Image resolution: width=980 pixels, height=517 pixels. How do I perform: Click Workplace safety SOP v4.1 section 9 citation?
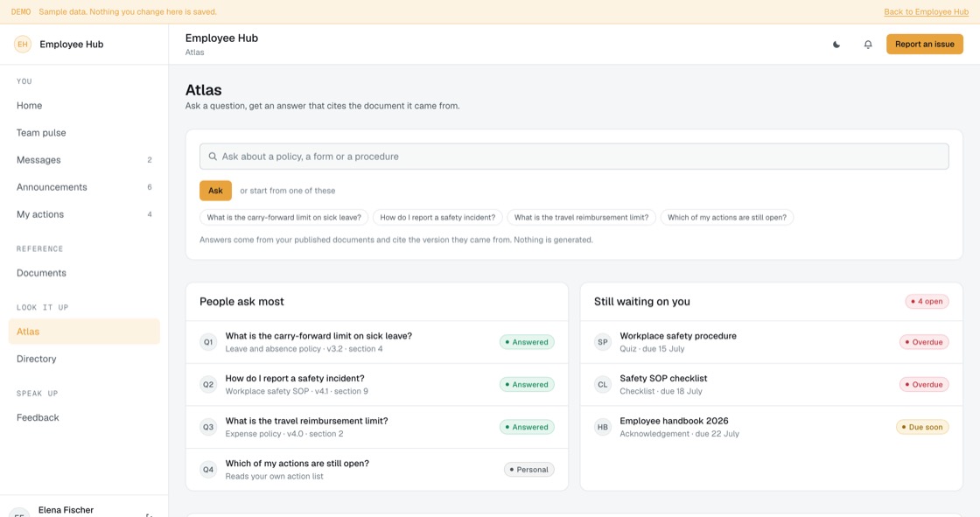(x=297, y=391)
